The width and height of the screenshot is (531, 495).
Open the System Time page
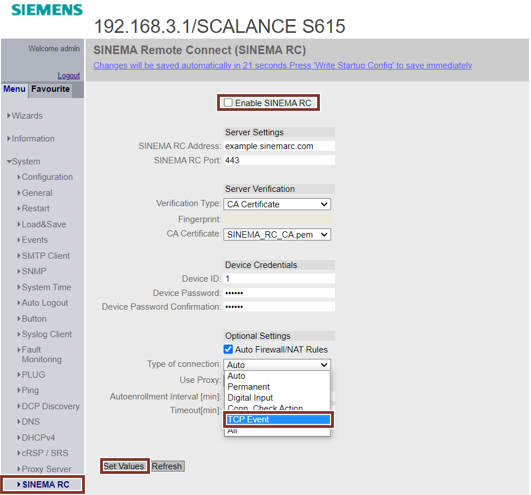click(44, 287)
